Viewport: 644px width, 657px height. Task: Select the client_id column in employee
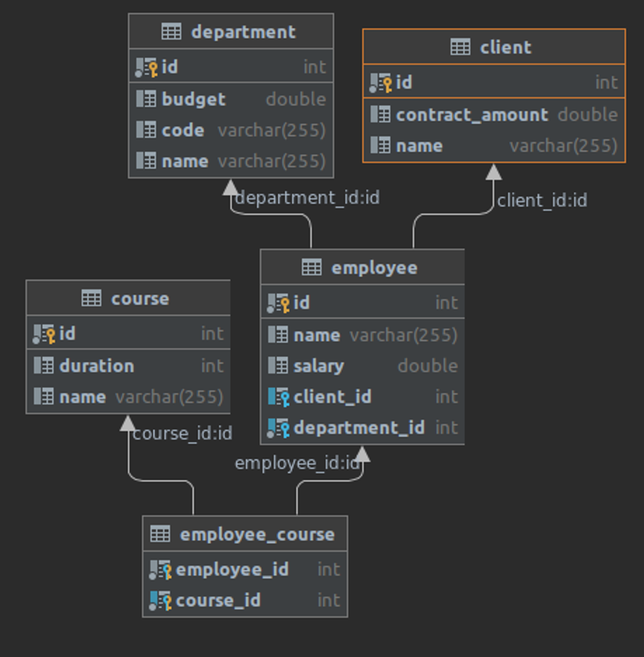(333, 397)
